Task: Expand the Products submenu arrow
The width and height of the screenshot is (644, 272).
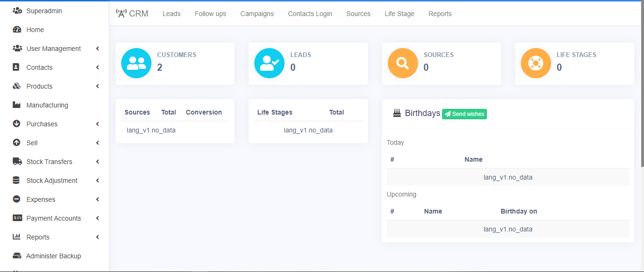Action: click(x=97, y=86)
